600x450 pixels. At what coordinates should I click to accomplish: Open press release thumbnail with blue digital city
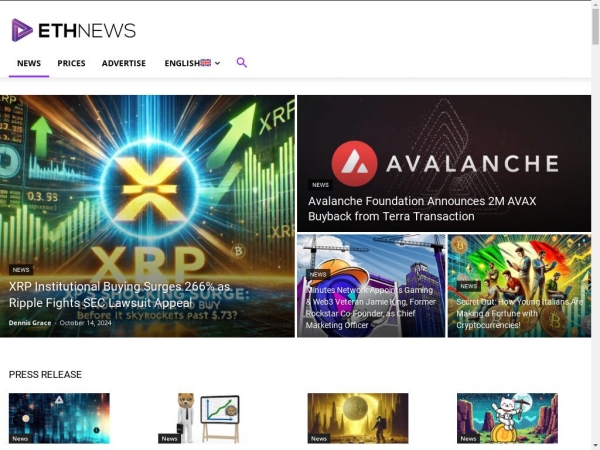click(59, 418)
